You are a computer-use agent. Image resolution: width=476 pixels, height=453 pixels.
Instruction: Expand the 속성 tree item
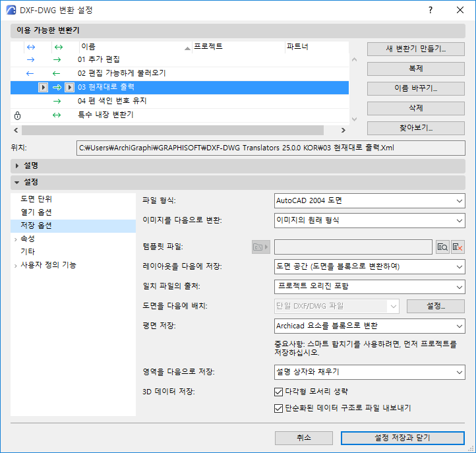tap(15, 239)
